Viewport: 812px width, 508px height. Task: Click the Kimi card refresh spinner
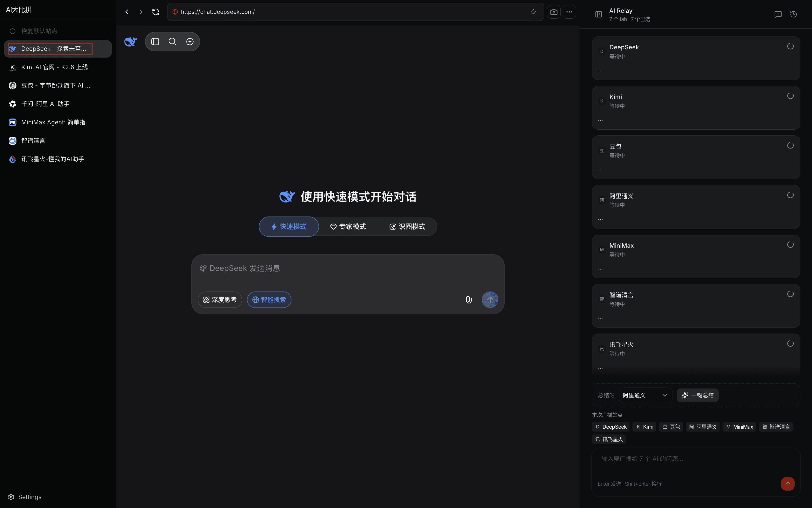click(x=790, y=96)
